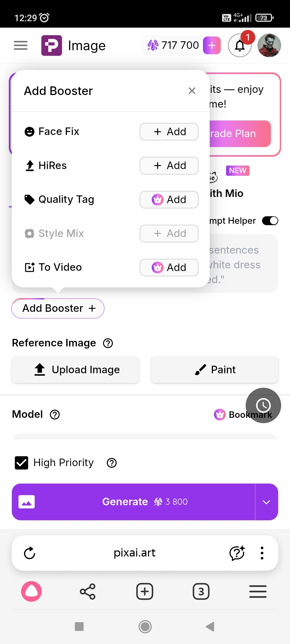Open notifications bell

(240, 46)
